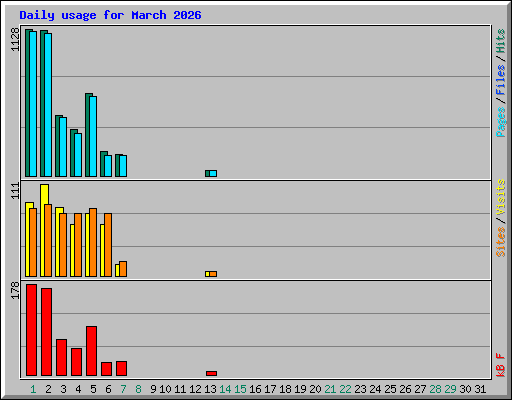Screen dimensions: 512x400
Task: Click day 1 on the x-axis
Action: pyautogui.click(x=33, y=389)
